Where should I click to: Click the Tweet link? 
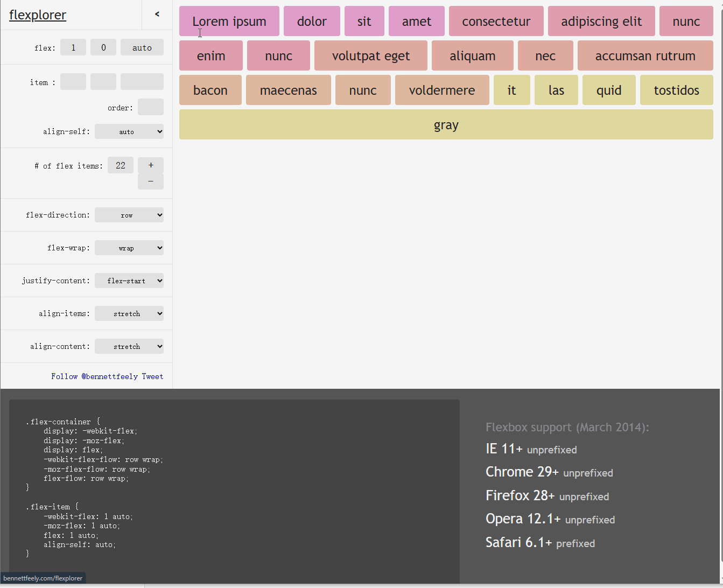pos(152,376)
